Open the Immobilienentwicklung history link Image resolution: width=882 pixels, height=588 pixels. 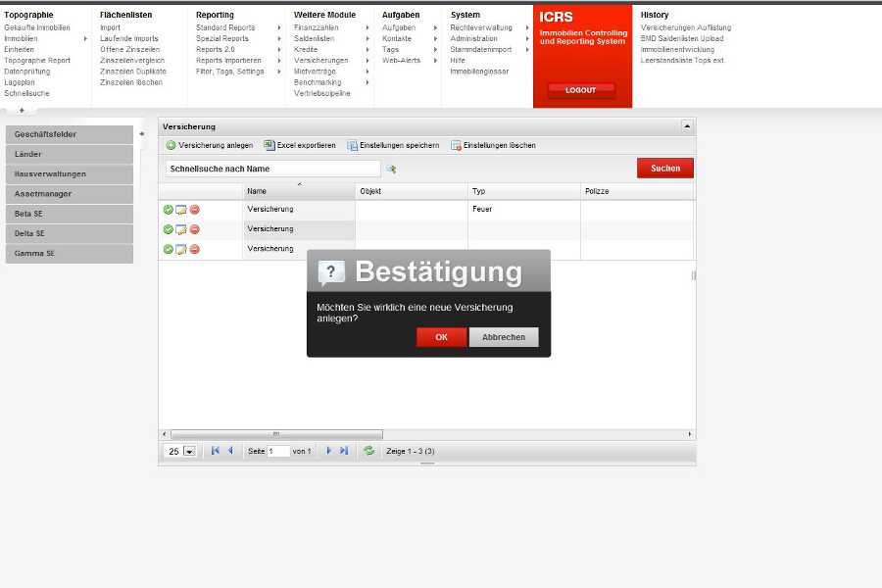(x=677, y=50)
